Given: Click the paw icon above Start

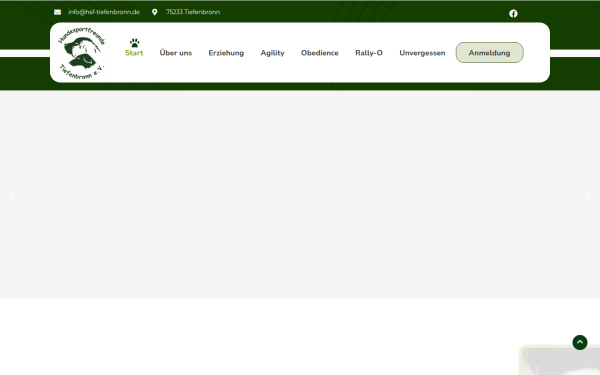Looking at the screenshot, I should 134,43.
